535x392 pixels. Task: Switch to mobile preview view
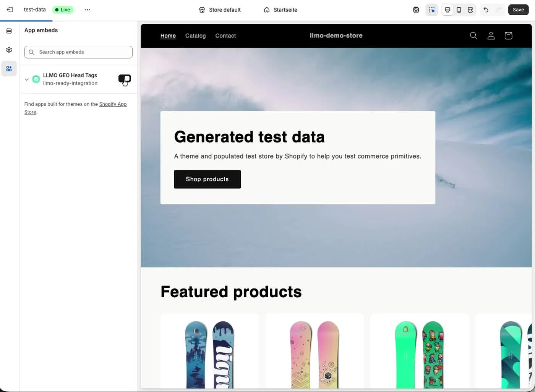click(459, 10)
